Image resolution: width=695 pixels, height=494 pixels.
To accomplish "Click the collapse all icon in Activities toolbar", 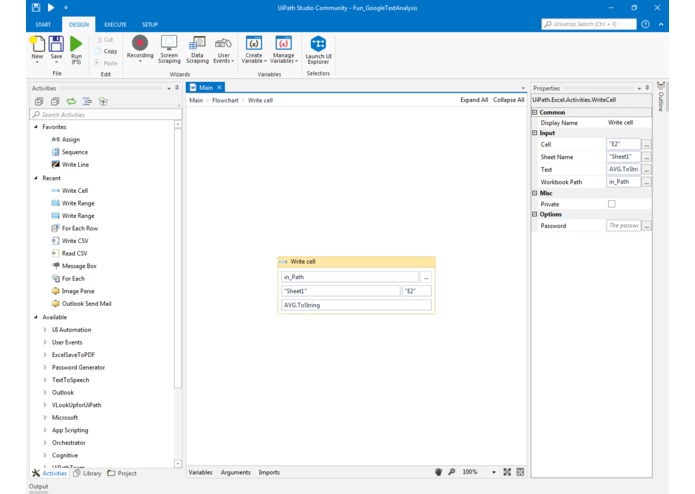I will click(55, 101).
